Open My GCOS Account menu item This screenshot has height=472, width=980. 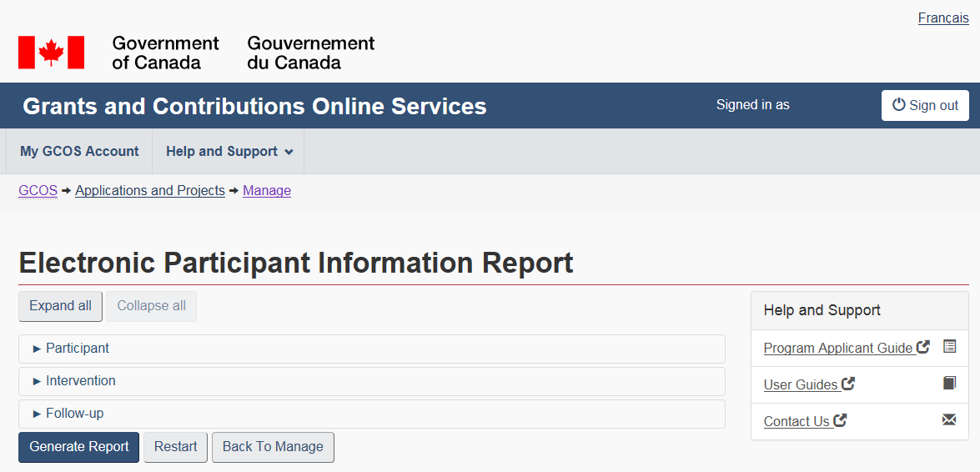coord(79,152)
